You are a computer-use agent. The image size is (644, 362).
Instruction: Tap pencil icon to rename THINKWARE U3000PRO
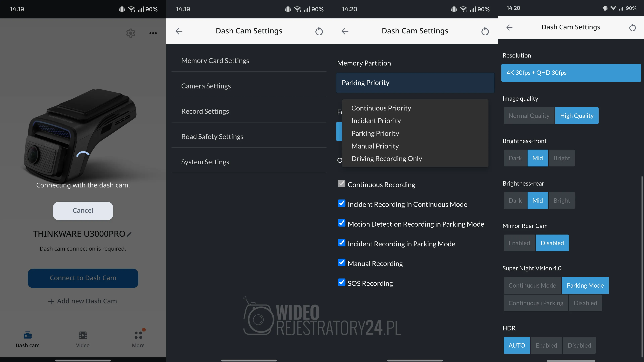129,234
